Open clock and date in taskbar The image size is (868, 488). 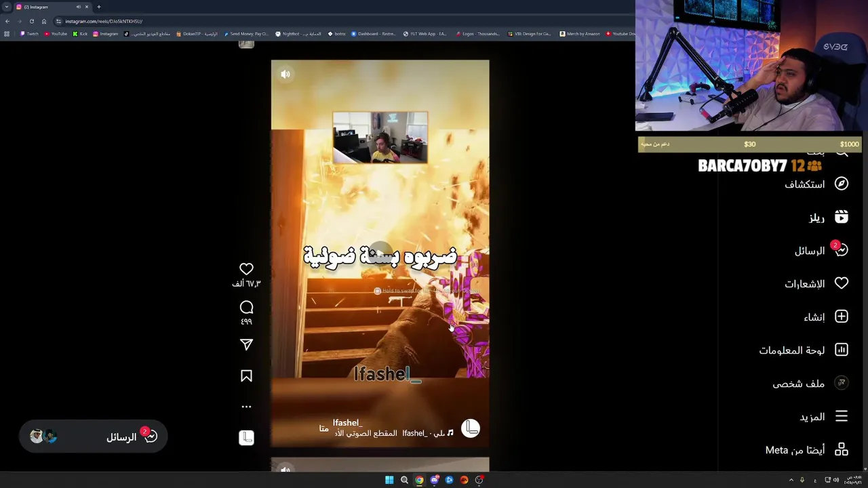[x=852, y=480]
